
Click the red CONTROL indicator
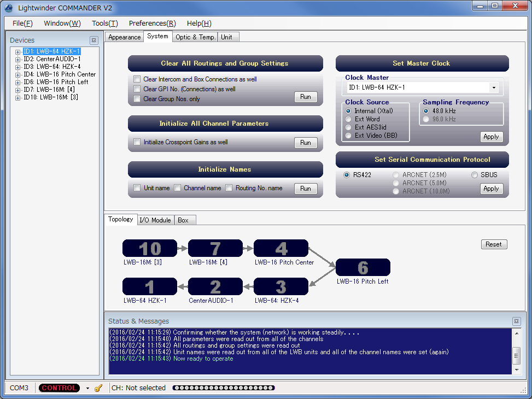pos(59,388)
